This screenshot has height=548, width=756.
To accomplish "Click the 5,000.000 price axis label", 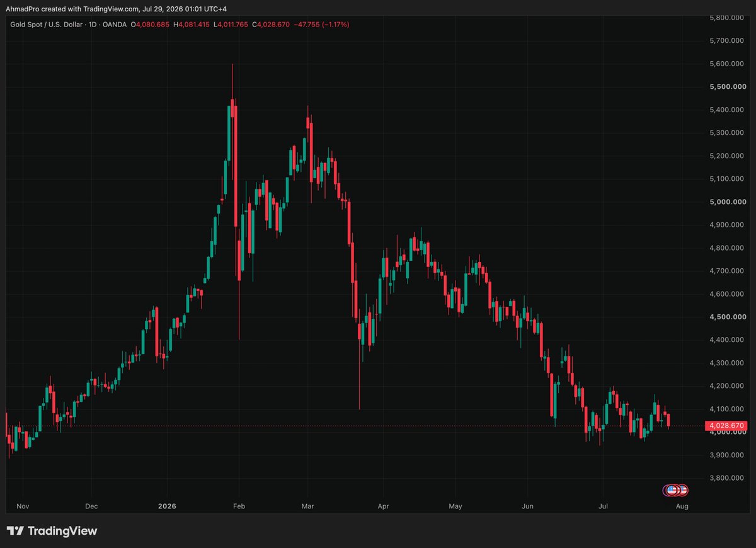I will click(728, 202).
